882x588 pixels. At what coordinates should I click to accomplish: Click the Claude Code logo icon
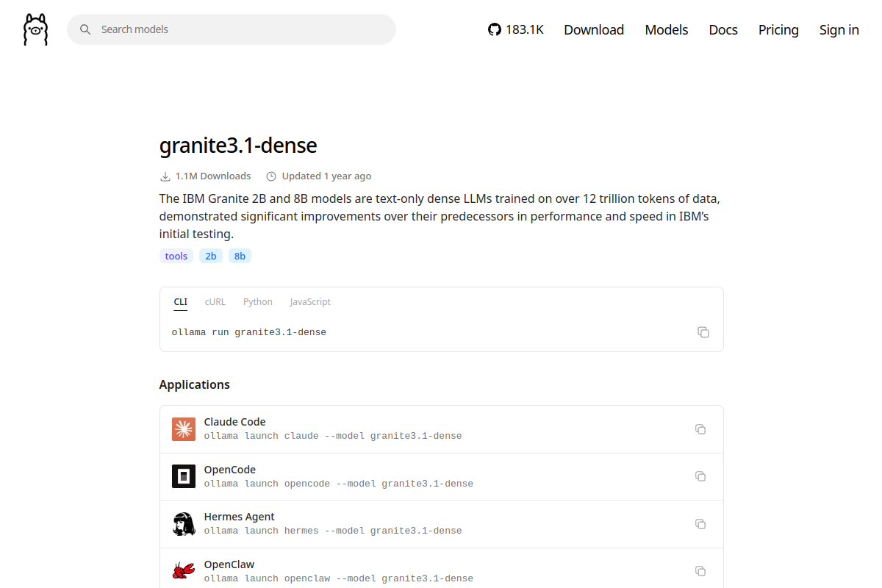tap(184, 429)
